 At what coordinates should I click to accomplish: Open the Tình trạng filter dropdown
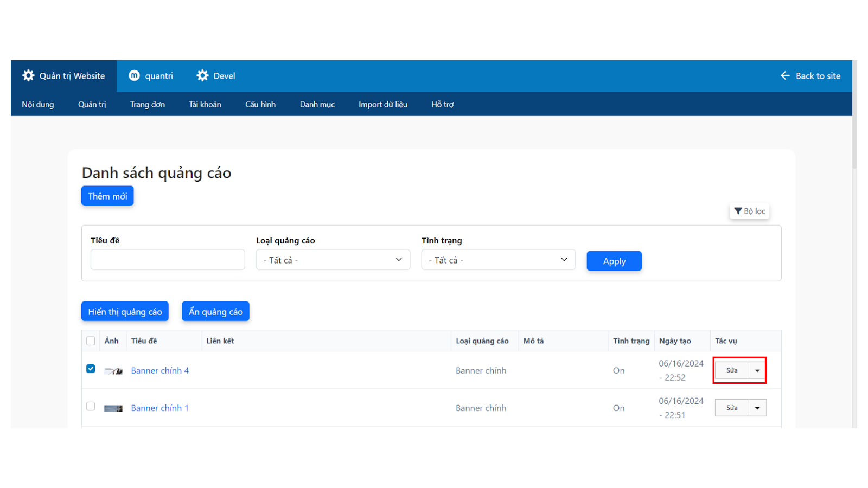pyautogui.click(x=498, y=260)
